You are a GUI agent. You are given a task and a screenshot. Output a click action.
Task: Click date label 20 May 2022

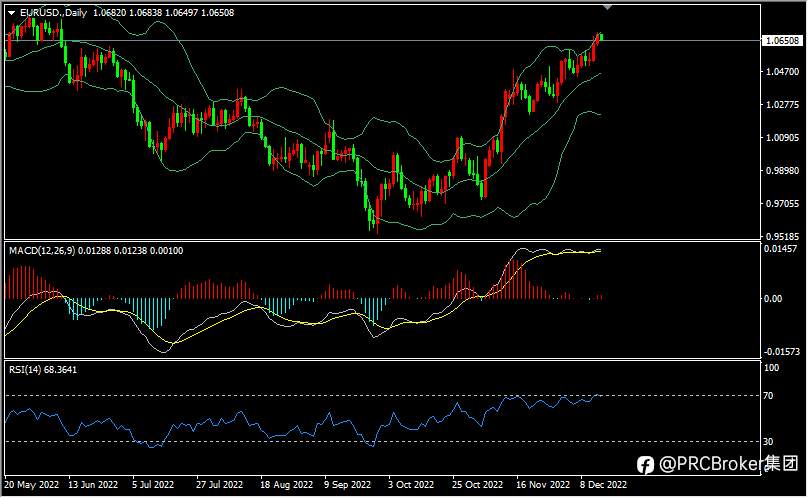tap(31, 485)
